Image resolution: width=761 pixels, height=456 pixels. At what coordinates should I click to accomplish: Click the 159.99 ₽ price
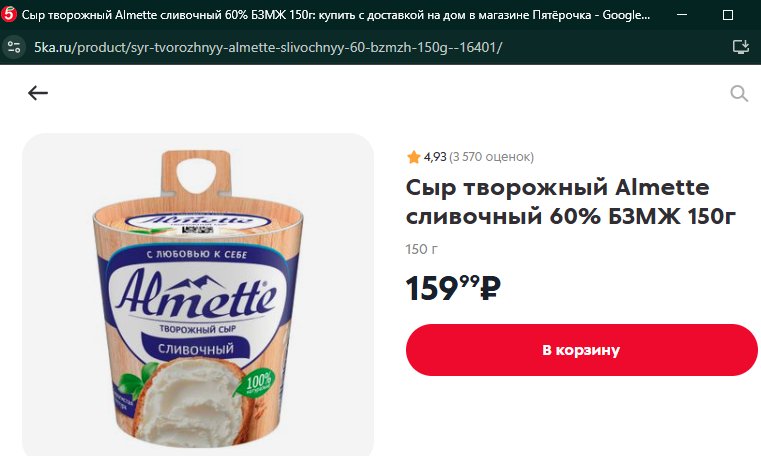pyautogui.click(x=453, y=288)
